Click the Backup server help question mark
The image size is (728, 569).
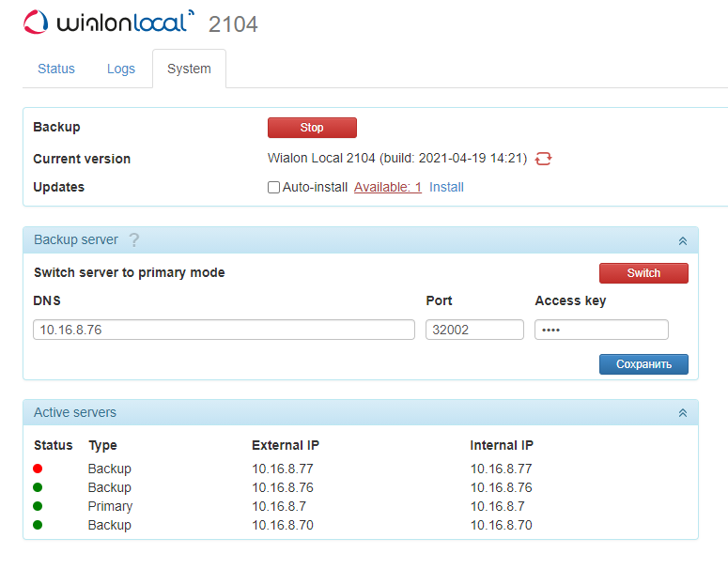[x=133, y=240]
